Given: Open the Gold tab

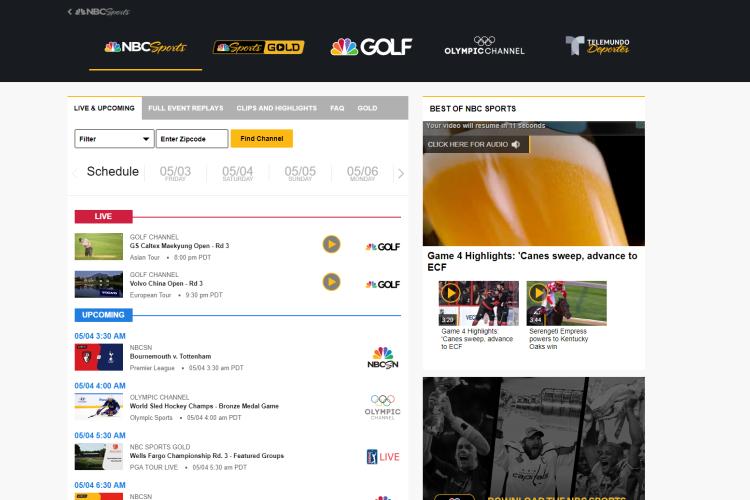Looking at the screenshot, I should (x=367, y=108).
